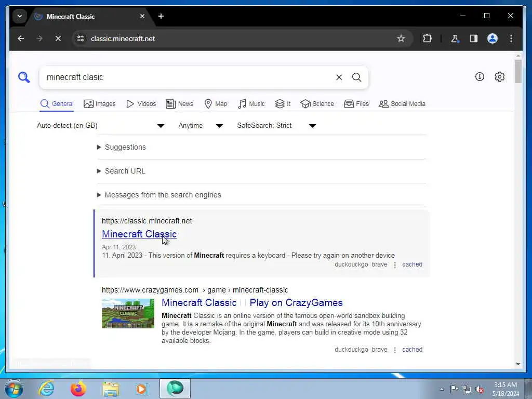Open the Windows Start menu
This screenshot has height=399, width=532.
(x=14, y=389)
